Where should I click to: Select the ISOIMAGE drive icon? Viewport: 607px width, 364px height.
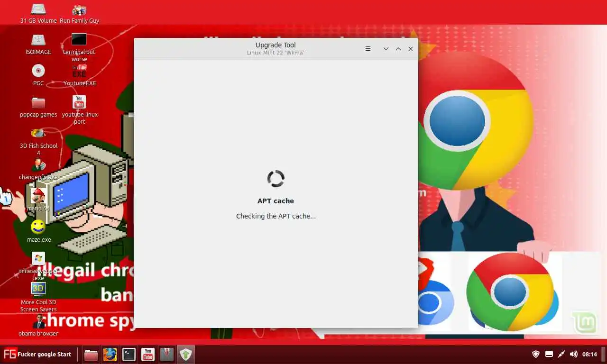(x=38, y=45)
